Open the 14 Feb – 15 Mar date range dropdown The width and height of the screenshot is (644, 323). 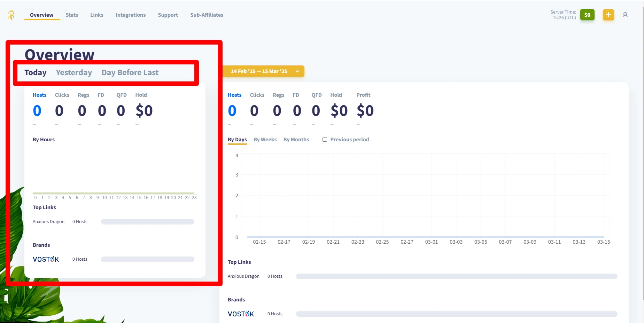coord(263,71)
